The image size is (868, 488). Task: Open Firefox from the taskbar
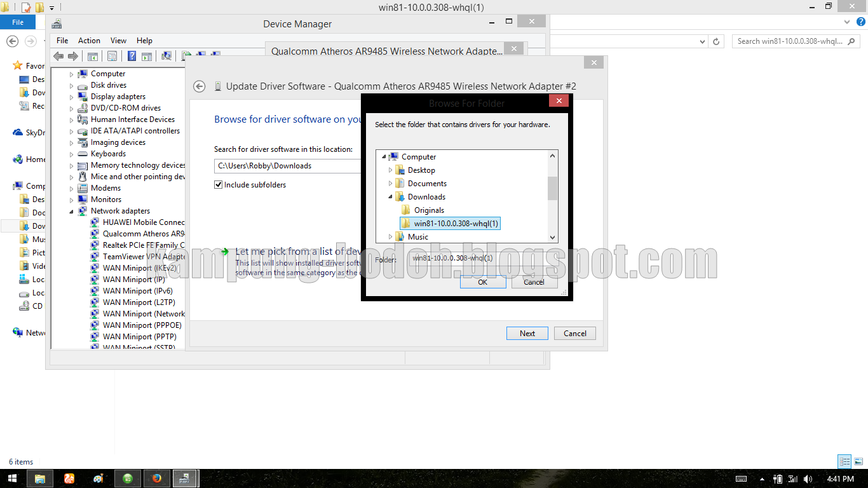click(156, 478)
